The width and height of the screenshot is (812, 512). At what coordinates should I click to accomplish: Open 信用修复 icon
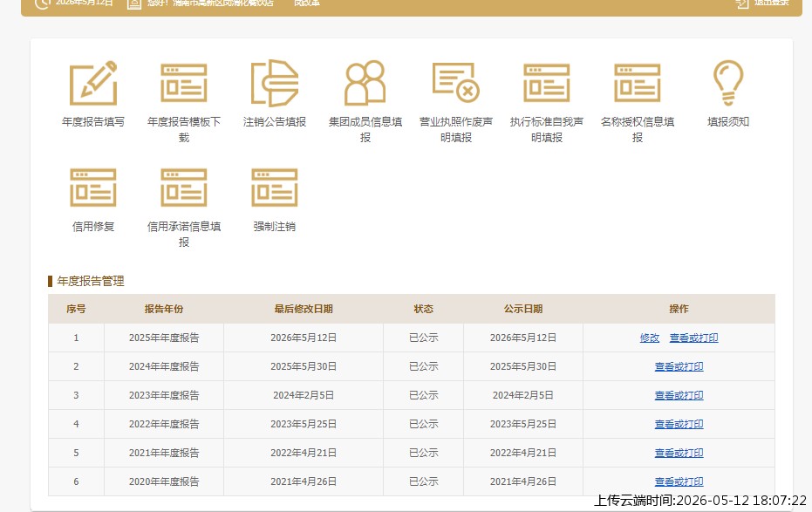tap(93, 188)
